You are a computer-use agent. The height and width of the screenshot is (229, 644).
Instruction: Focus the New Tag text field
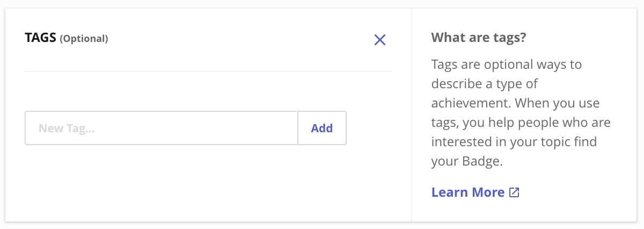coord(161,128)
